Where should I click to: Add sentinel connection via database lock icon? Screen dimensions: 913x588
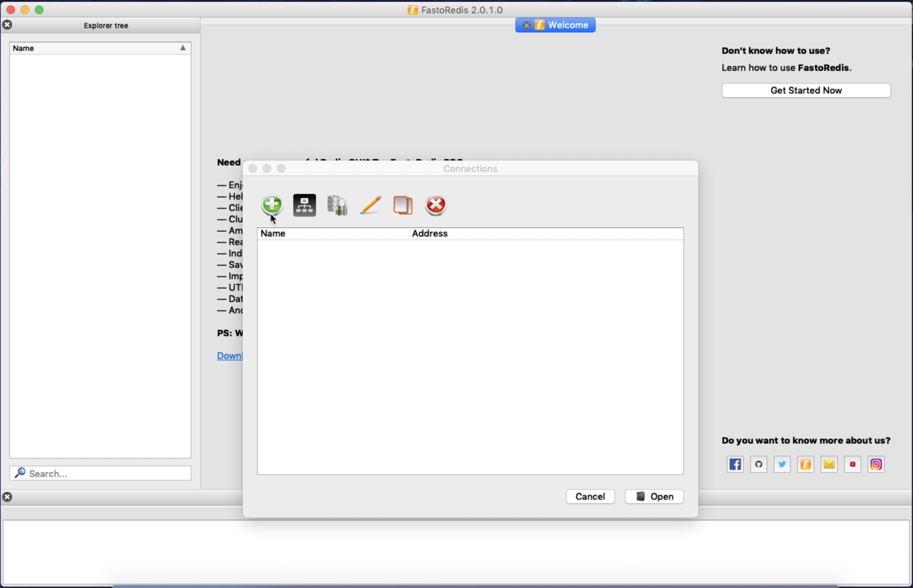point(337,205)
